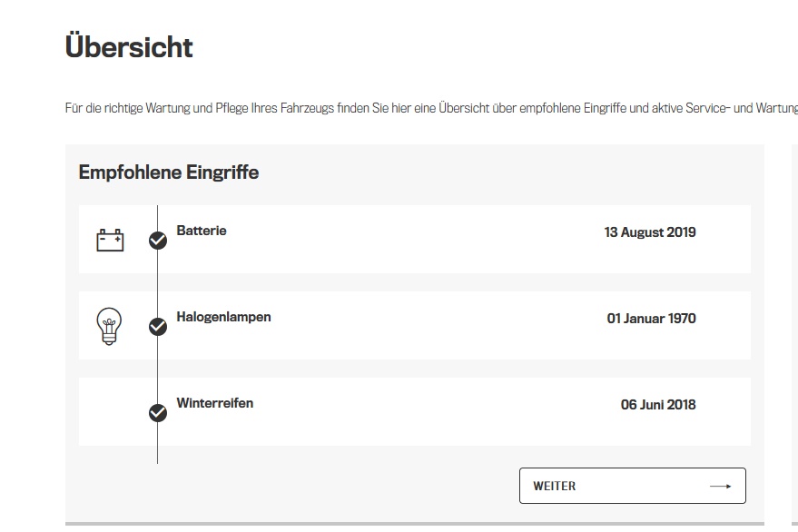Toggle the Winterreifen checkmark

158,413
